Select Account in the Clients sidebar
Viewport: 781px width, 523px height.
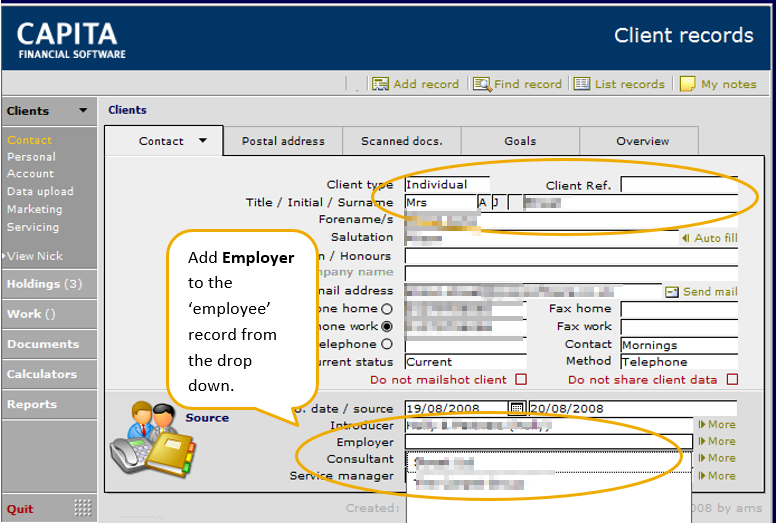pos(30,174)
